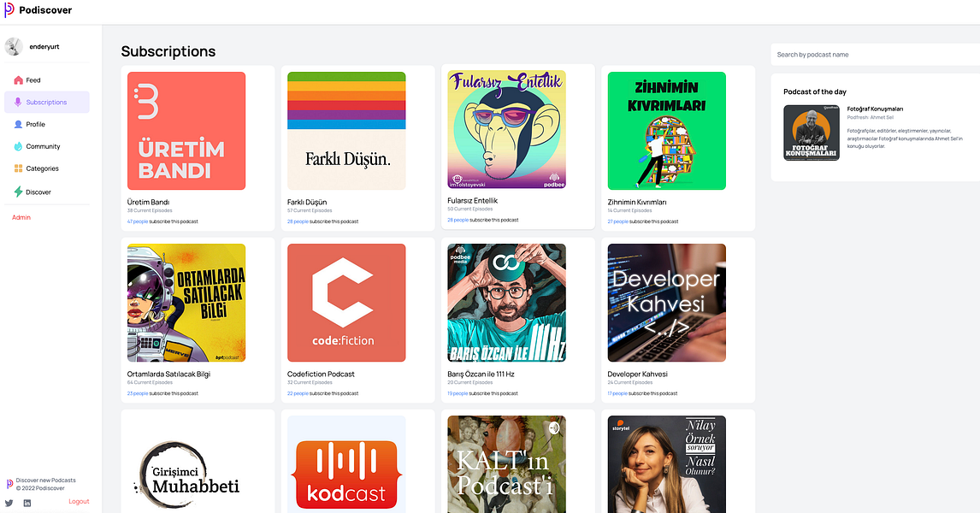
Task: Open the KALT'ın Podcast'i cover artwork
Action: (x=506, y=464)
